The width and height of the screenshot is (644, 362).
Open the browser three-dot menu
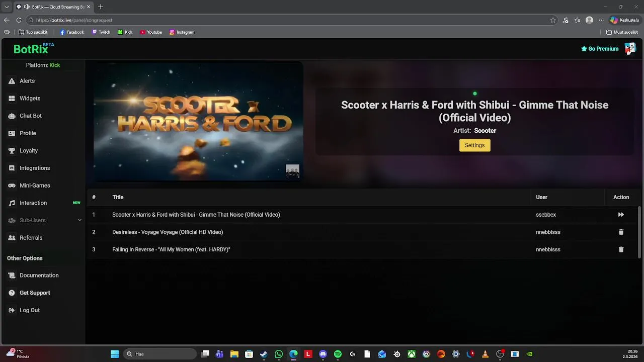[x=601, y=20]
